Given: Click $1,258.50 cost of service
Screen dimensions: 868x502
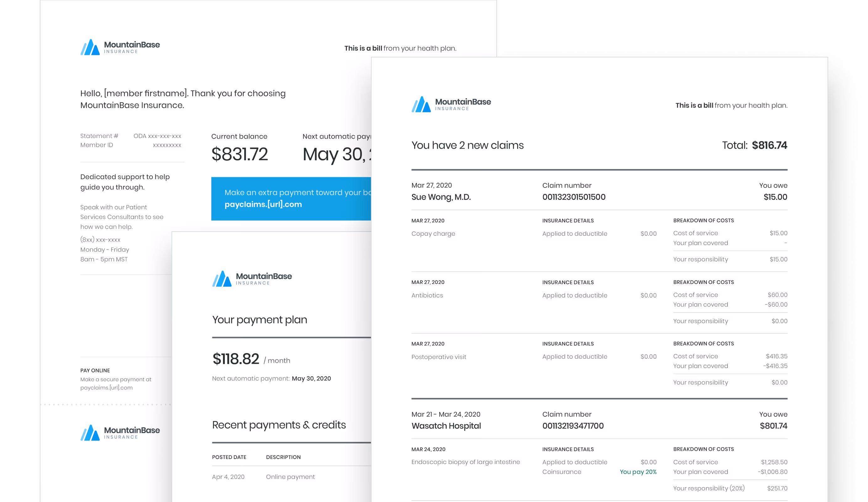Looking at the screenshot, I should click(x=774, y=462).
